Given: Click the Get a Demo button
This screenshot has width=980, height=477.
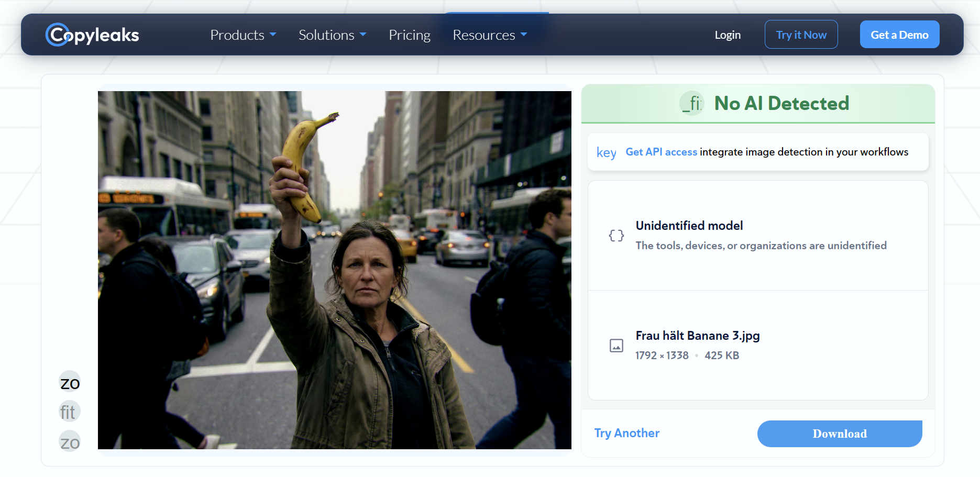Looking at the screenshot, I should click(899, 35).
